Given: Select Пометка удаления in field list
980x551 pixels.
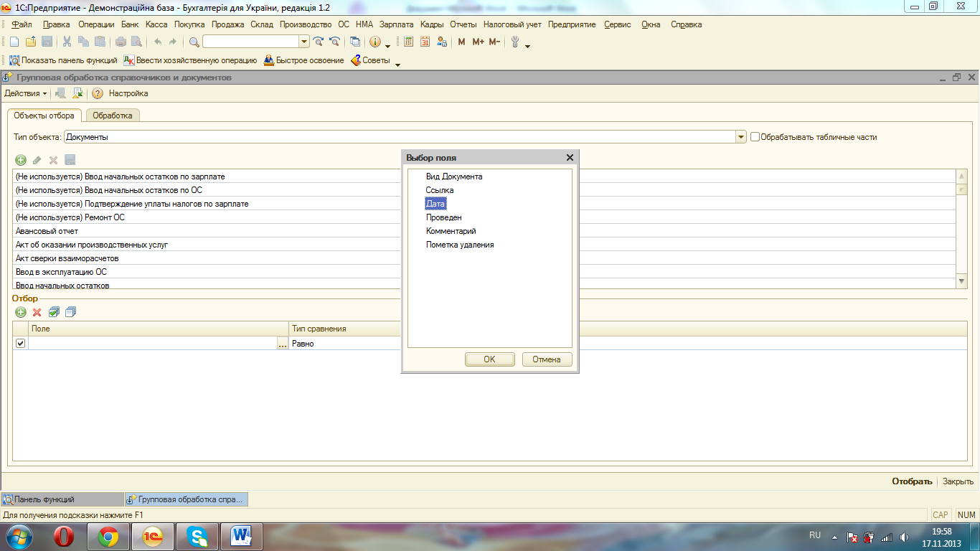Looking at the screenshot, I should pos(460,245).
